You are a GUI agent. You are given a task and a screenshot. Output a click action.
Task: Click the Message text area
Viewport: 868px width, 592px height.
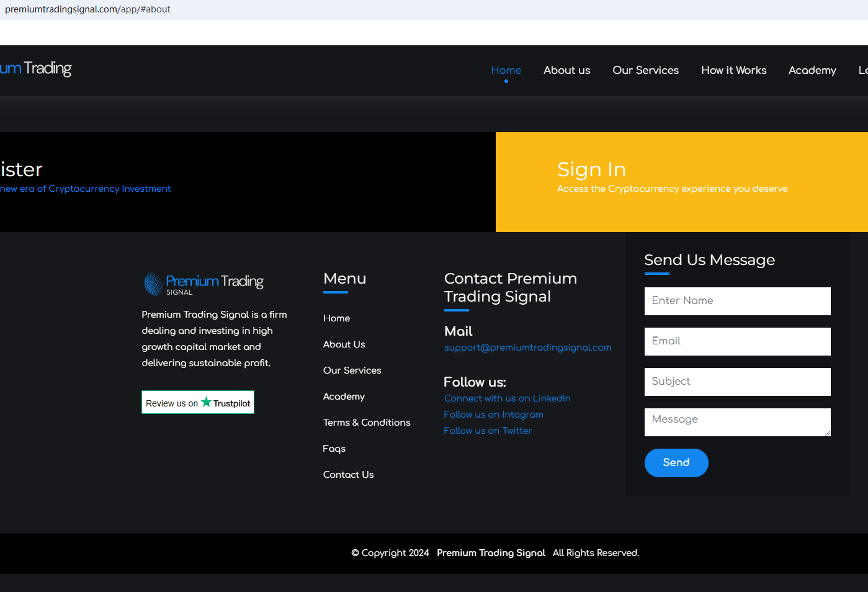coord(737,422)
